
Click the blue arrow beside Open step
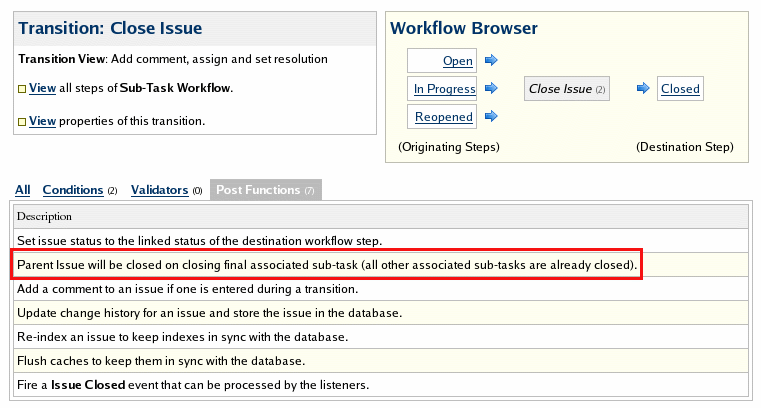[x=490, y=61]
